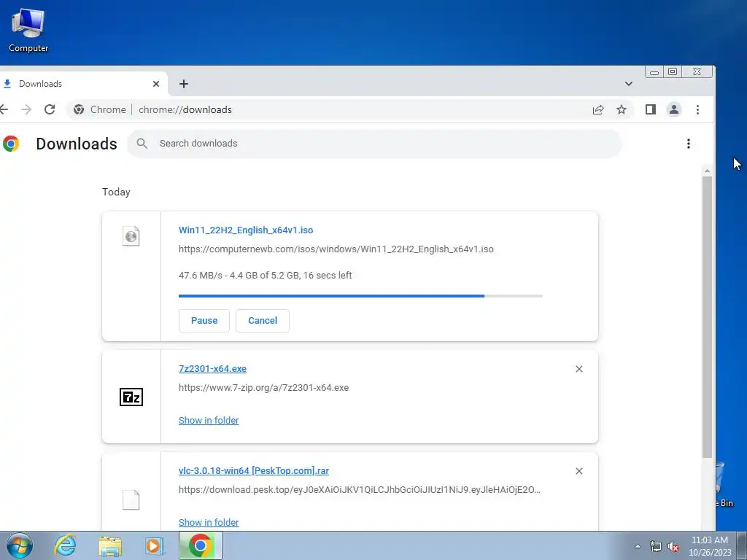Remove the vlc rar entry from list
747x560 pixels.
click(x=578, y=471)
